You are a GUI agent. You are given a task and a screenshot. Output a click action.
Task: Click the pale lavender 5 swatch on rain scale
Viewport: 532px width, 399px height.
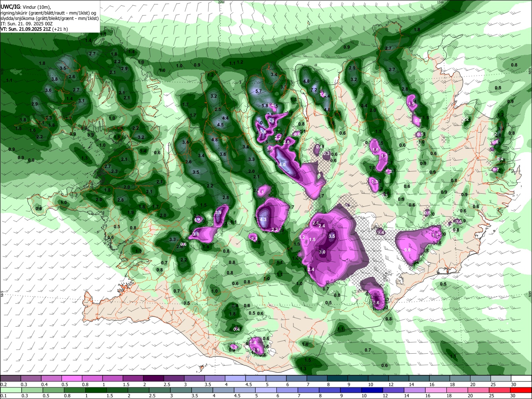click(266, 390)
